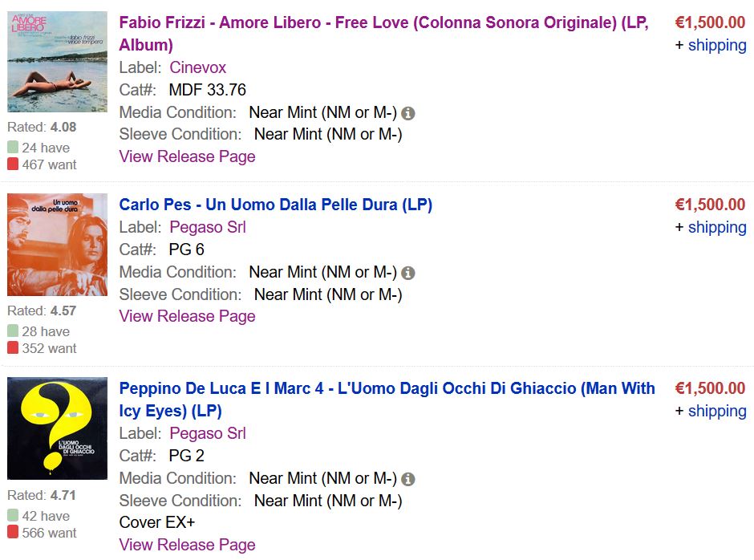Open L'Uomo Dagli Occhi Di Ghiaccio cover thumbnail
This screenshot has width=754, height=560.
57,428
